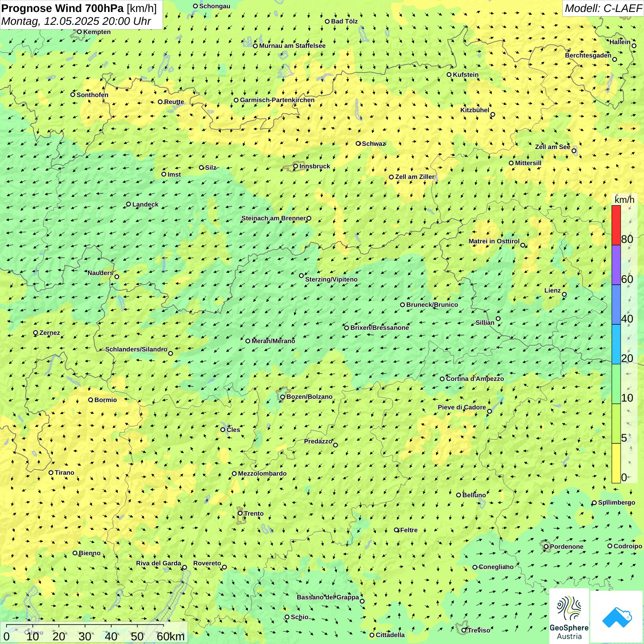Select the Mezzolombardo city label

262,474
